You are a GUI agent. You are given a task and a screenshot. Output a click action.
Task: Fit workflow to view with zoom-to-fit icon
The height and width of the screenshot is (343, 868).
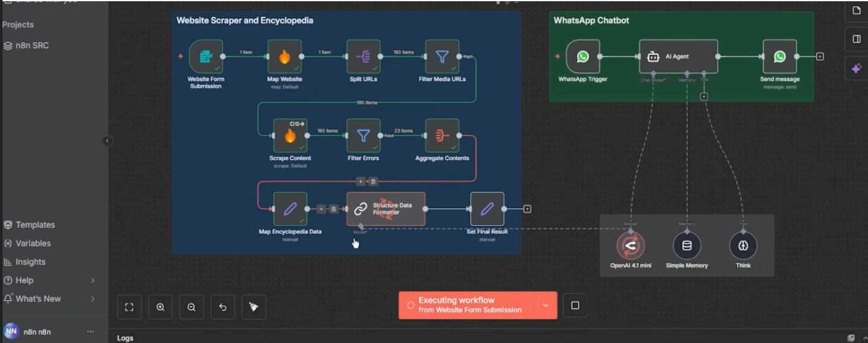click(x=129, y=307)
